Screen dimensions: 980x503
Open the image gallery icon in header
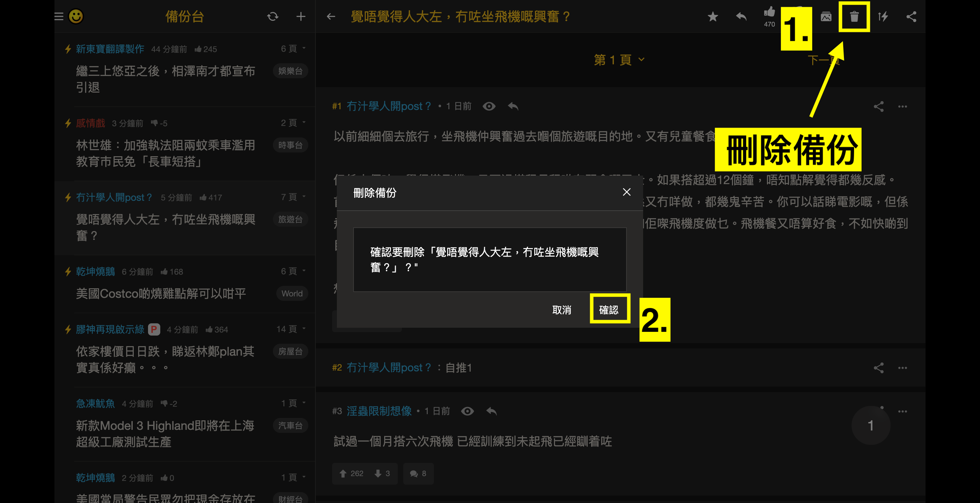pos(826,16)
